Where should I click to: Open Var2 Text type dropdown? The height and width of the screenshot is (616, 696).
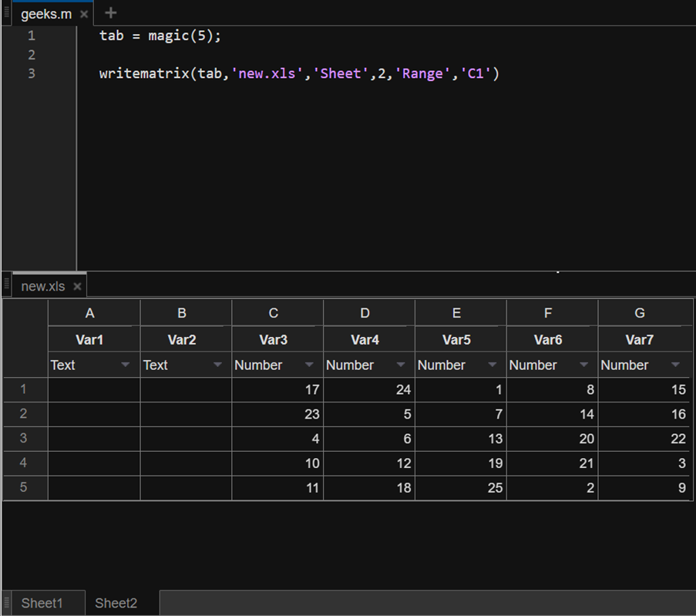click(x=217, y=365)
